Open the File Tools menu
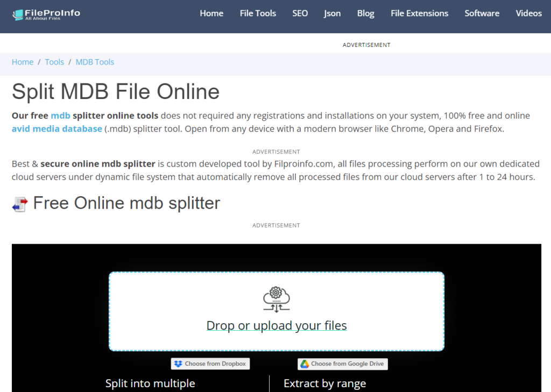The width and height of the screenshot is (551, 392). coord(258,13)
